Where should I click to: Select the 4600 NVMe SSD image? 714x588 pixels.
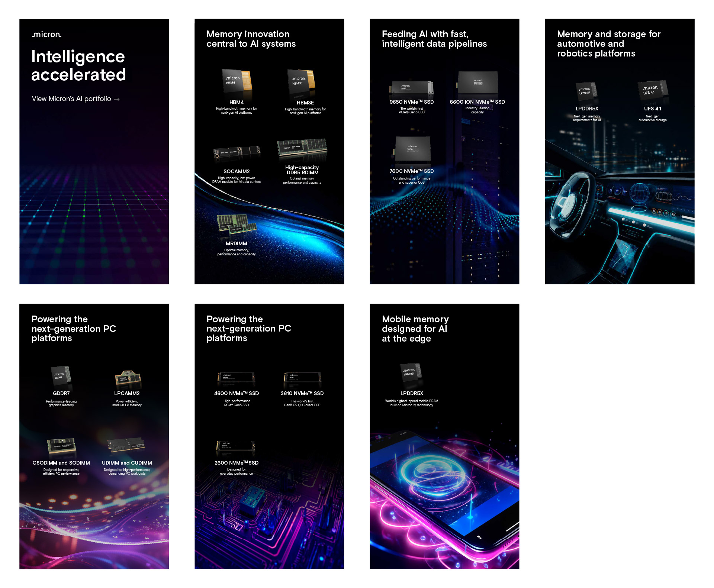tap(237, 378)
